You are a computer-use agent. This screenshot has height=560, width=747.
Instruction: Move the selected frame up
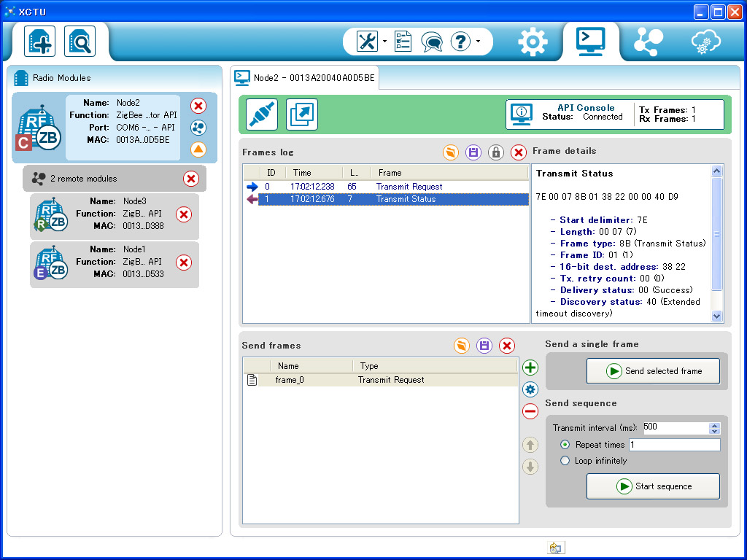pyautogui.click(x=530, y=445)
